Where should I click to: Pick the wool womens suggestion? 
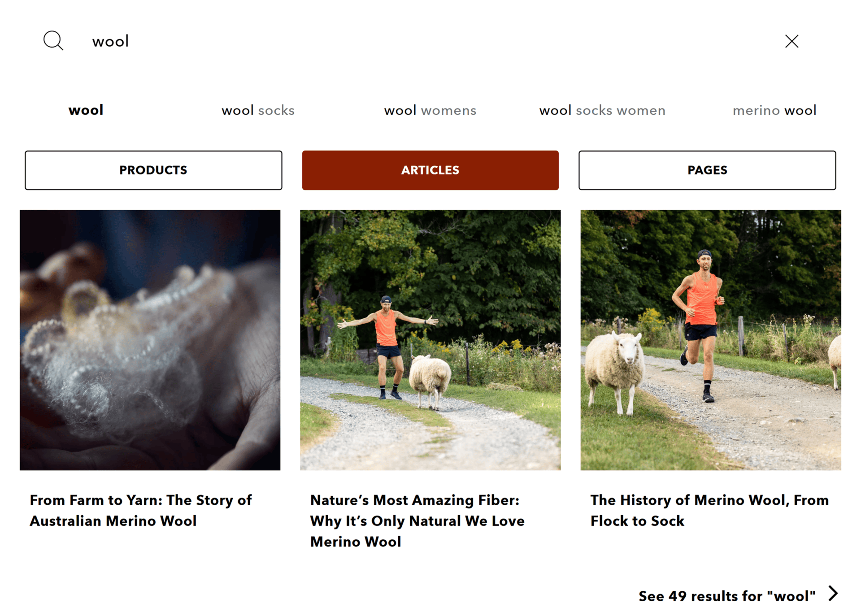coord(430,110)
